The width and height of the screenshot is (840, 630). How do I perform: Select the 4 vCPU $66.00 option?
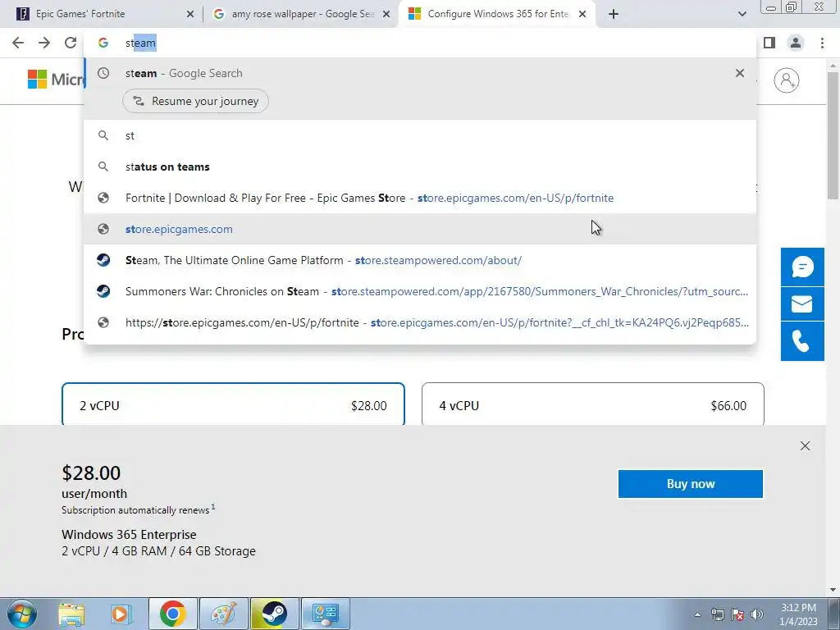click(x=593, y=404)
